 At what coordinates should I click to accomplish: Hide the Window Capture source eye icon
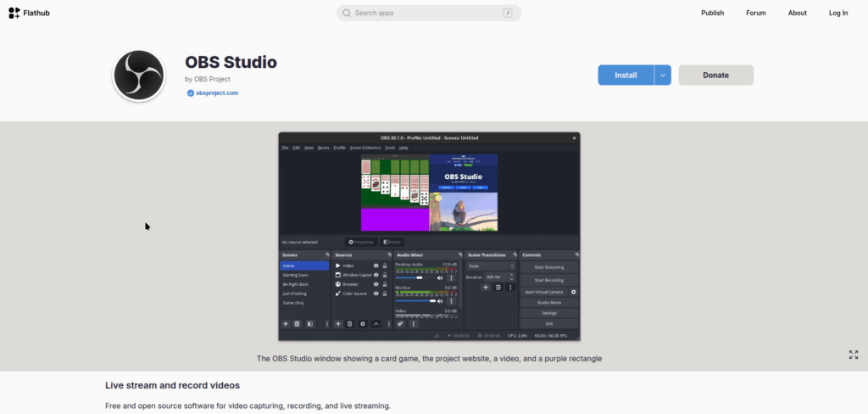pos(376,275)
